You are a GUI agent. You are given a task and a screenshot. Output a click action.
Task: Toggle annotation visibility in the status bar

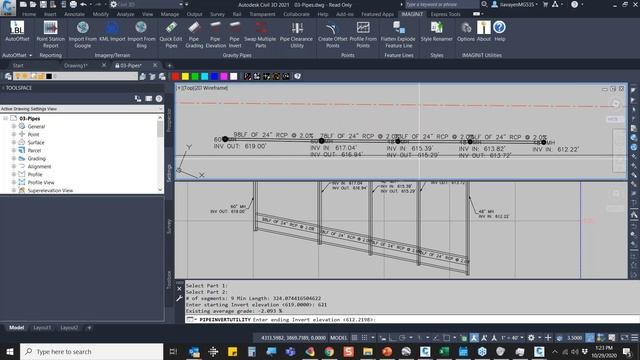pyautogui.click(x=474, y=338)
